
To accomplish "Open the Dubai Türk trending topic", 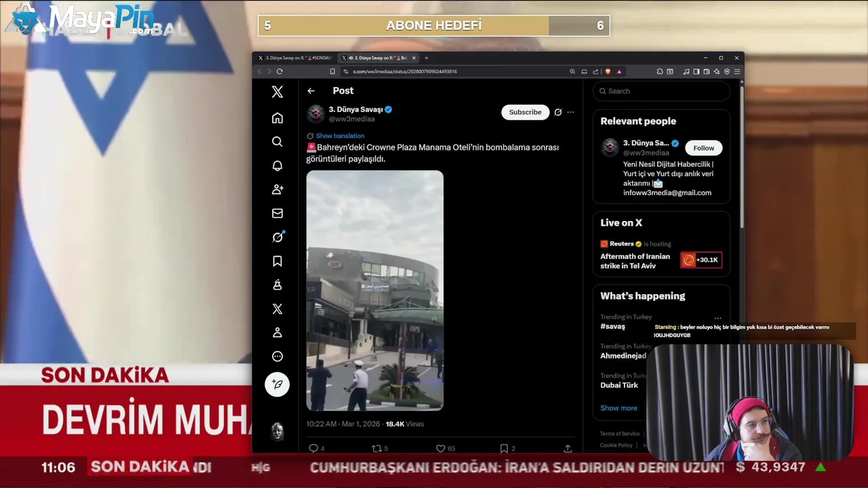I will pos(619,385).
